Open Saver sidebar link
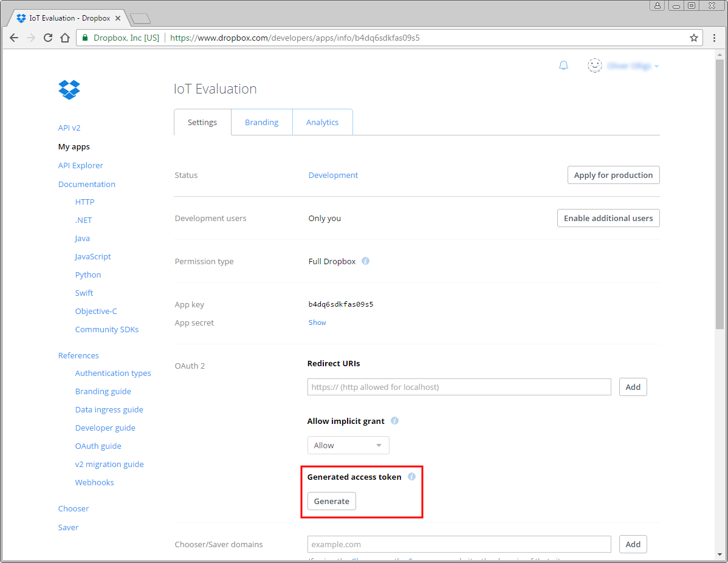 (x=68, y=527)
